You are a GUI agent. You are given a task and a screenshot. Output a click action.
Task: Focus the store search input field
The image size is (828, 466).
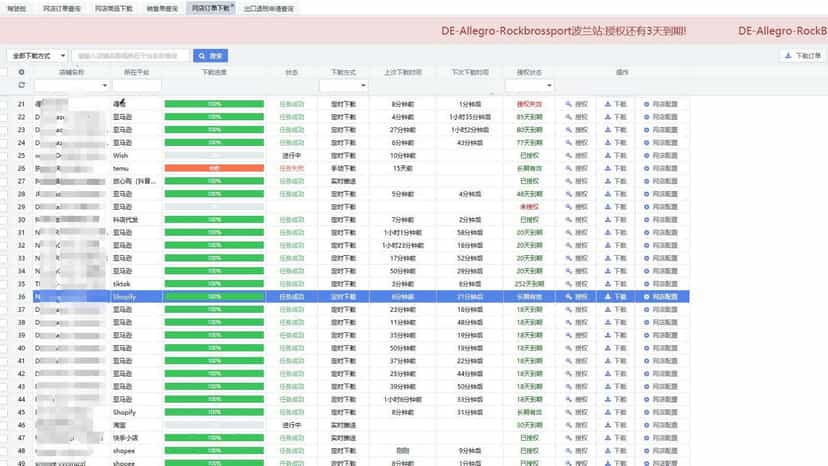130,55
